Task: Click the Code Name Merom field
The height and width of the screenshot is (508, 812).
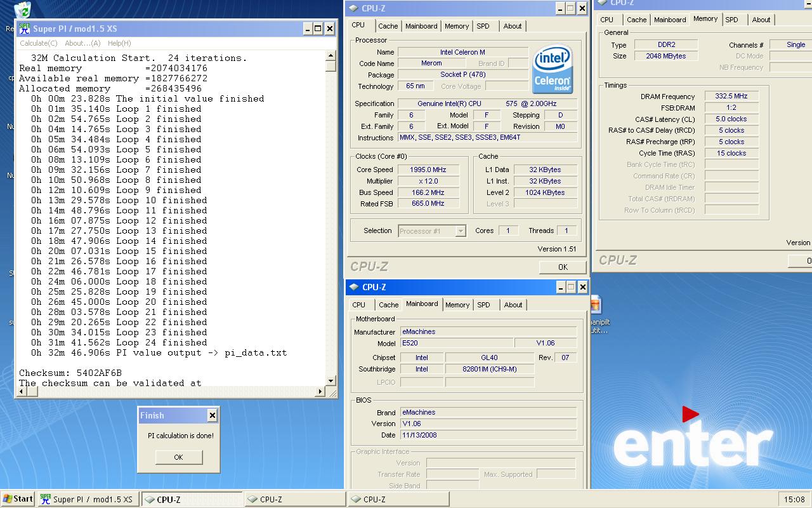Action: coord(431,63)
